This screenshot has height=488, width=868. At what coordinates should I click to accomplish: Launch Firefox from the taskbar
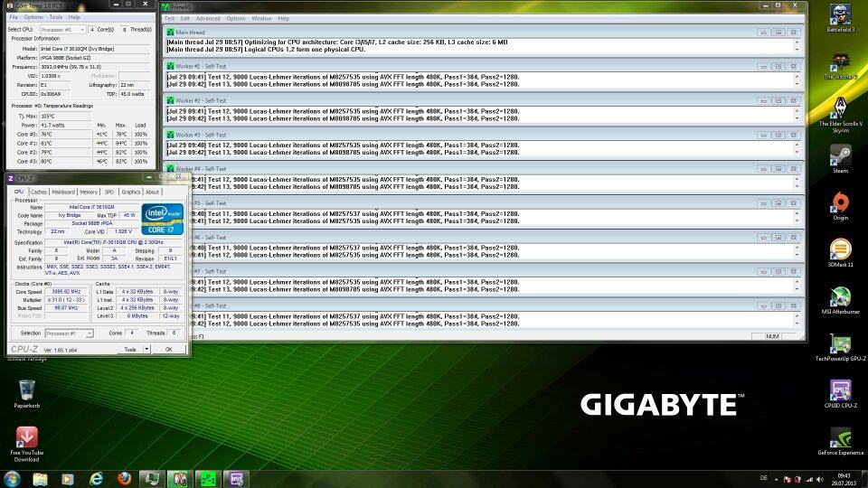pyautogui.click(x=124, y=479)
